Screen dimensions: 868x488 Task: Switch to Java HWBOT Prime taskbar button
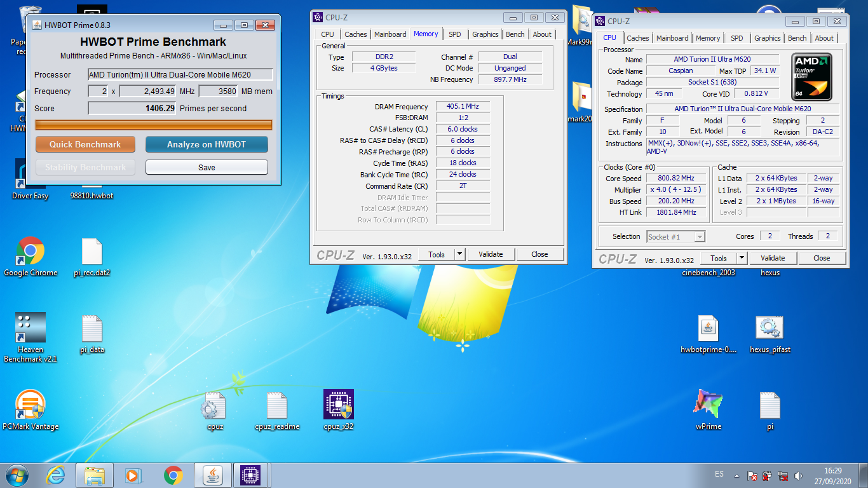(212, 475)
